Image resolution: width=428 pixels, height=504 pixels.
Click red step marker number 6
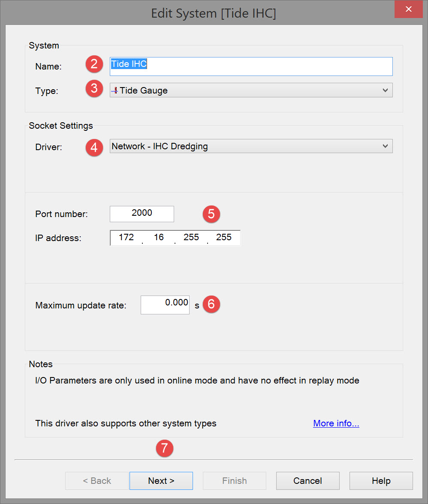tap(211, 305)
